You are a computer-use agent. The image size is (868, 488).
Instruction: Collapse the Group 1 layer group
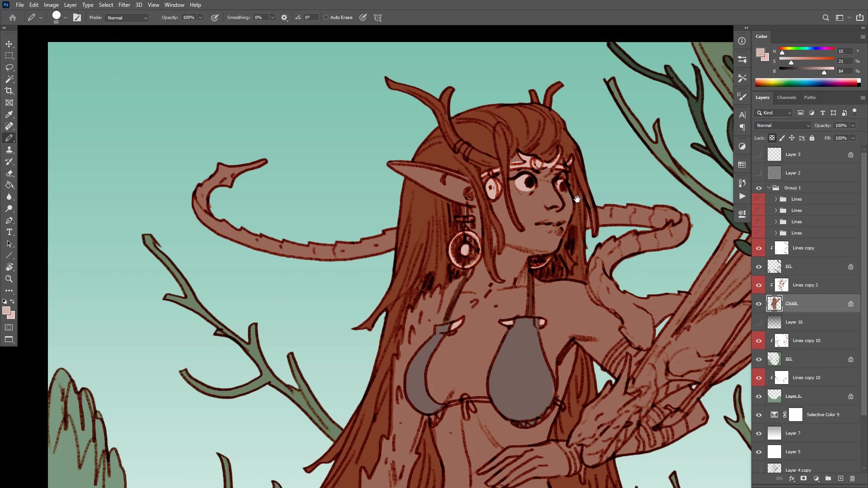[x=769, y=188]
